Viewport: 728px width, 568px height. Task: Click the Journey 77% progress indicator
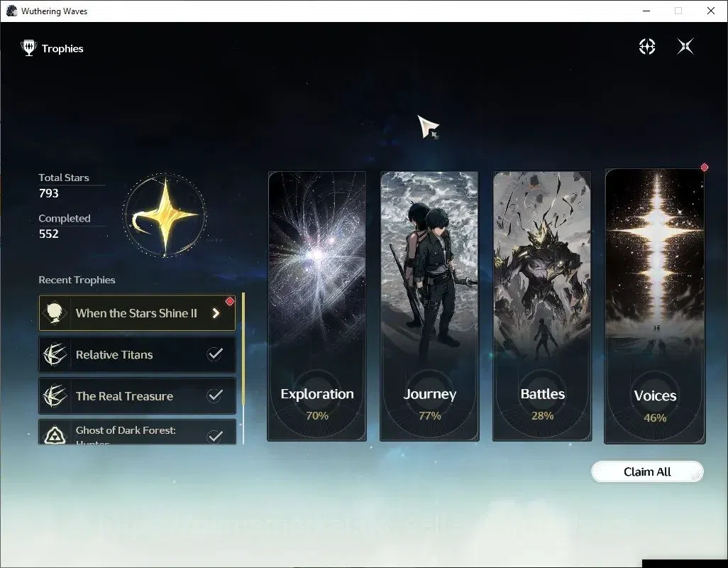click(x=429, y=415)
